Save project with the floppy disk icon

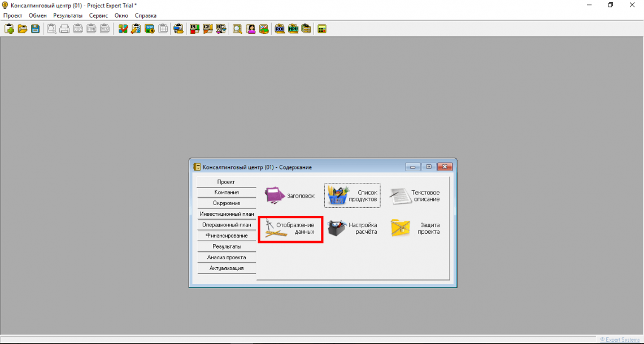pyautogui.click(x=35, y=29)
